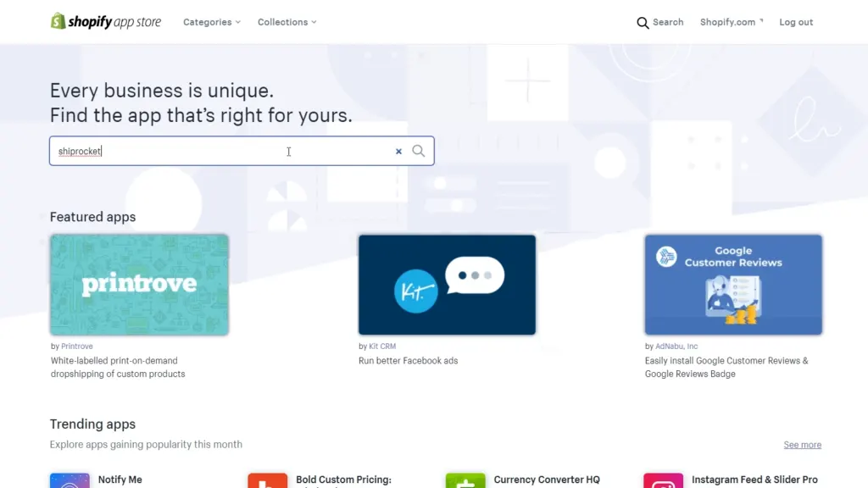This screenshot has width=868, height=488.
Task: Visit the Kit CRM developer link
Action: (382, 346)
